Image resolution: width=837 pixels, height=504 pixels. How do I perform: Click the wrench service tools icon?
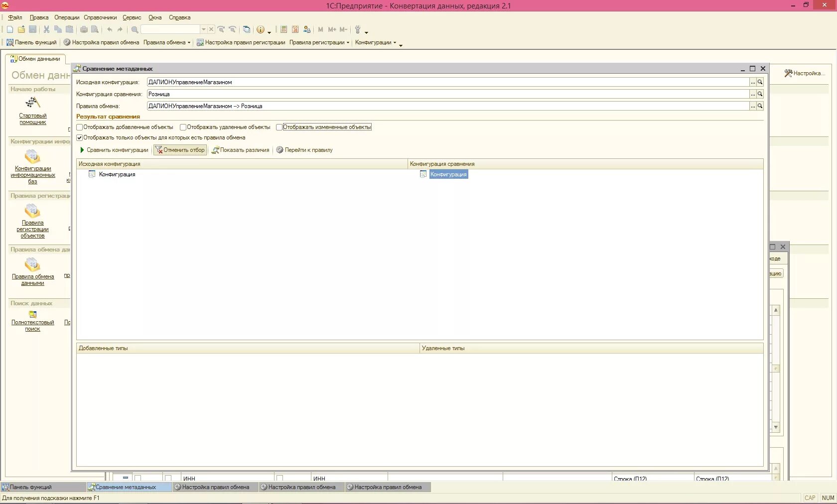[358, 29]
